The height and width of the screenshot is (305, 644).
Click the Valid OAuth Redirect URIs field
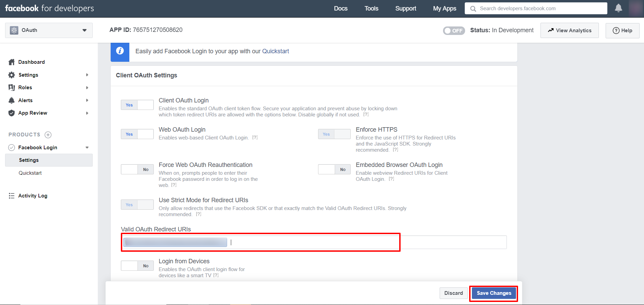tap(314, 242)
